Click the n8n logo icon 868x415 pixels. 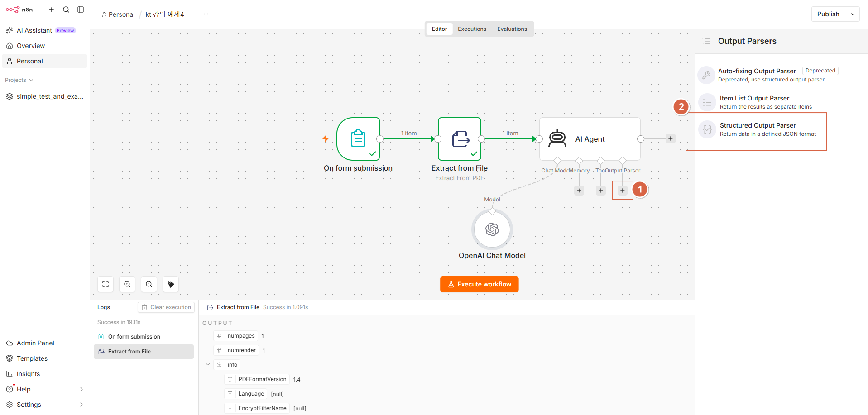click(13, 10)
